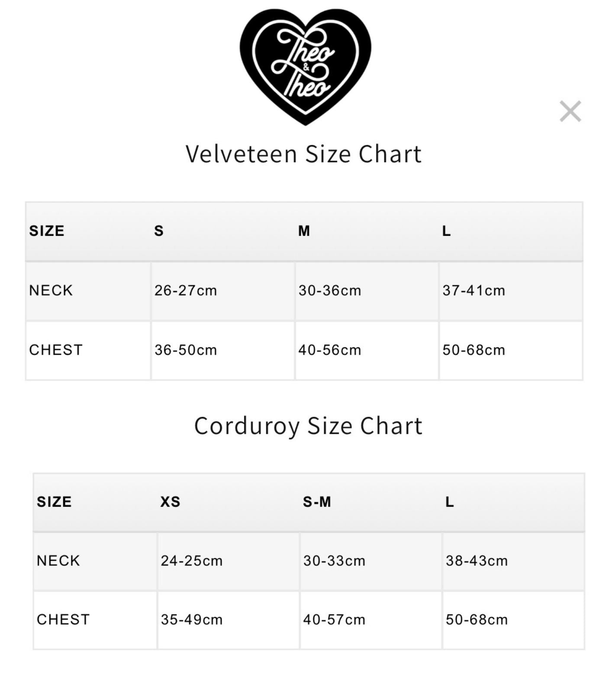Screen dimensions: 612x700
Task: Click the Theo & Theo heart logo
Action: click(306, 67)
